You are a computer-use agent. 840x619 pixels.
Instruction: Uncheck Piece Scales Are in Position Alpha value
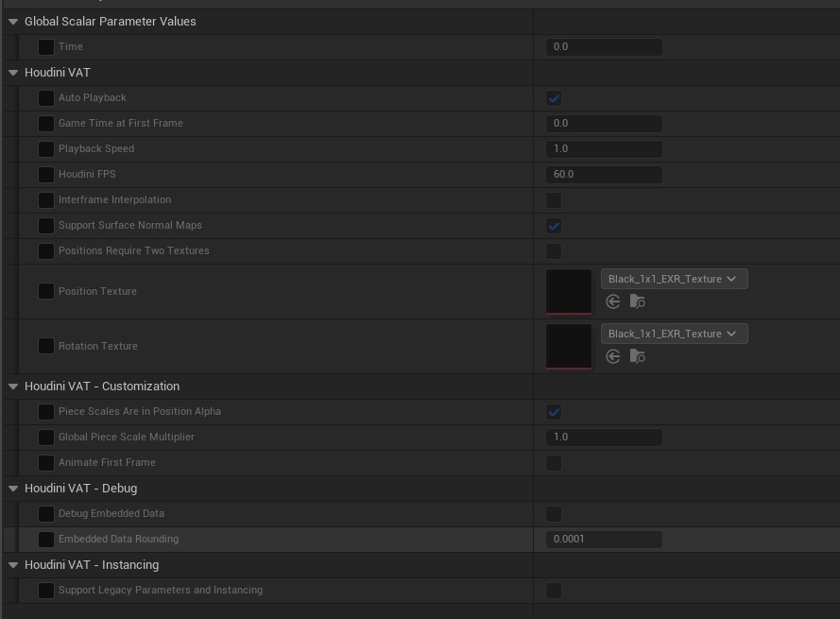(x=554, y=412)
